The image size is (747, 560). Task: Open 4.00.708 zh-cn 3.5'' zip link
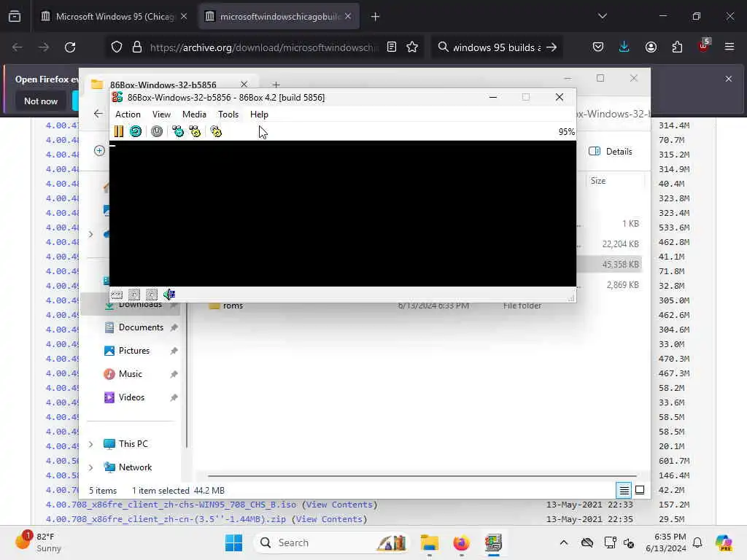click(166, 519)
